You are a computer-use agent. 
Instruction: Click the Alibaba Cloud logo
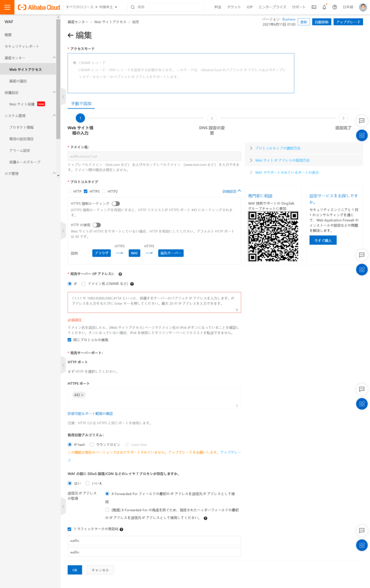coord(39,7)
